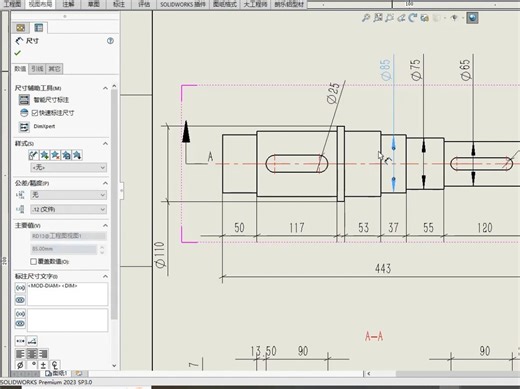Screen dimensions: 520x389
Task: Click the dimension name field RD13@工程图视图1
Action: pyautogui.click(x=69, y=236)
